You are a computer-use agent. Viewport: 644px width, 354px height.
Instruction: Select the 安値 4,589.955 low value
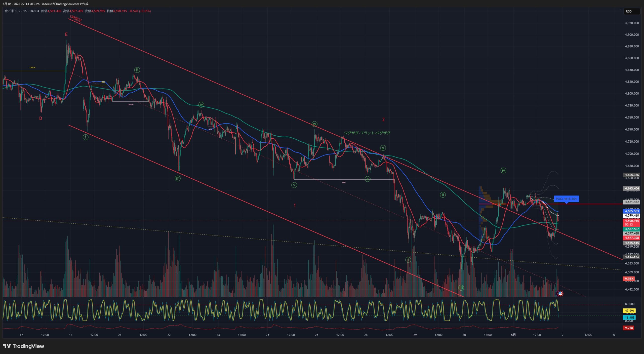pos(95,11)
